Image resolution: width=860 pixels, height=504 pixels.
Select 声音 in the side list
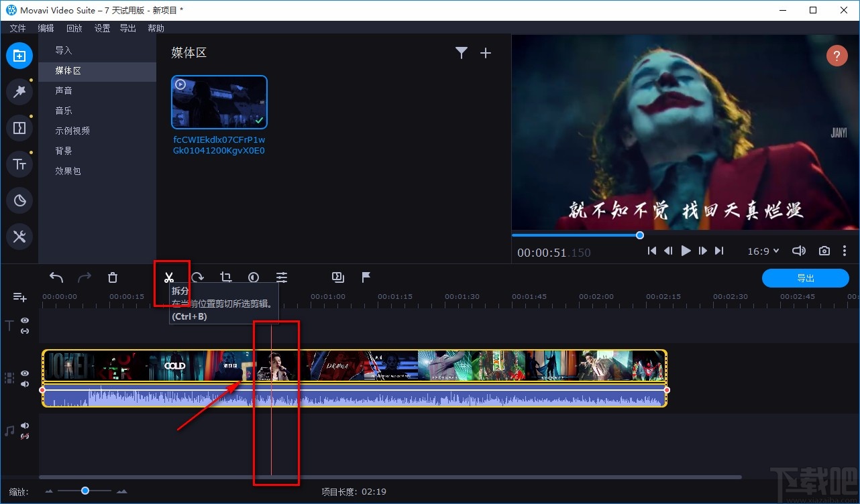point(97,90)
